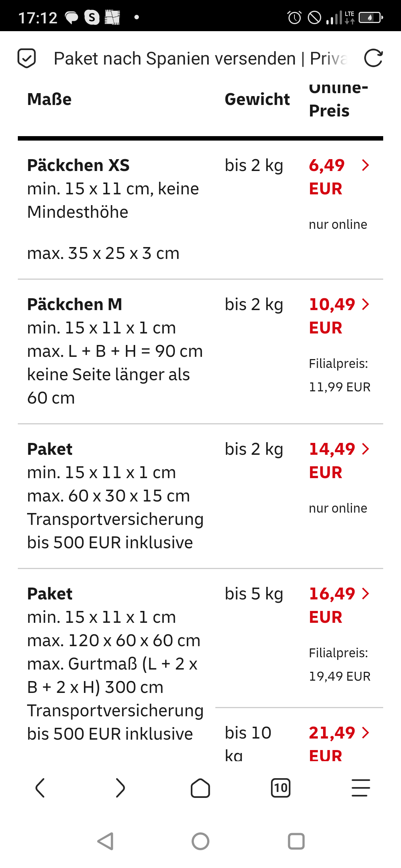This screenshot has height=868, width=401.
Task: Tap the site security shield icon
Action: 27,58
